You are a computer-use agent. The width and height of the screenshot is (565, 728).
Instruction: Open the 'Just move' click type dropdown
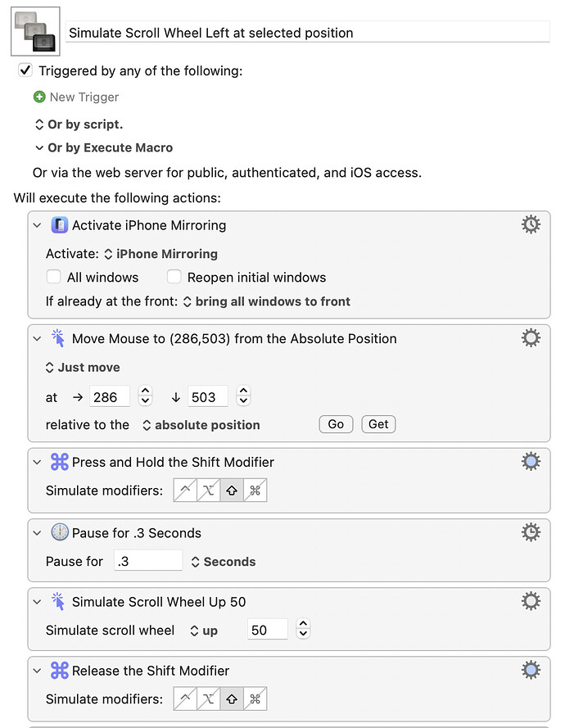(83, 368)
